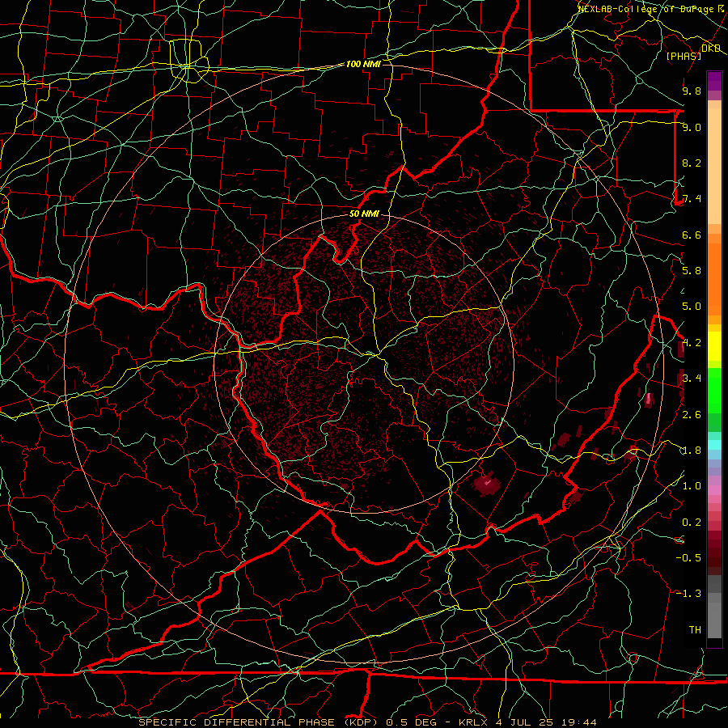This screenshot has height=728, width=728.
Task: Click the '3.4' value on the color scale
Action: click(x=692, y=379)
